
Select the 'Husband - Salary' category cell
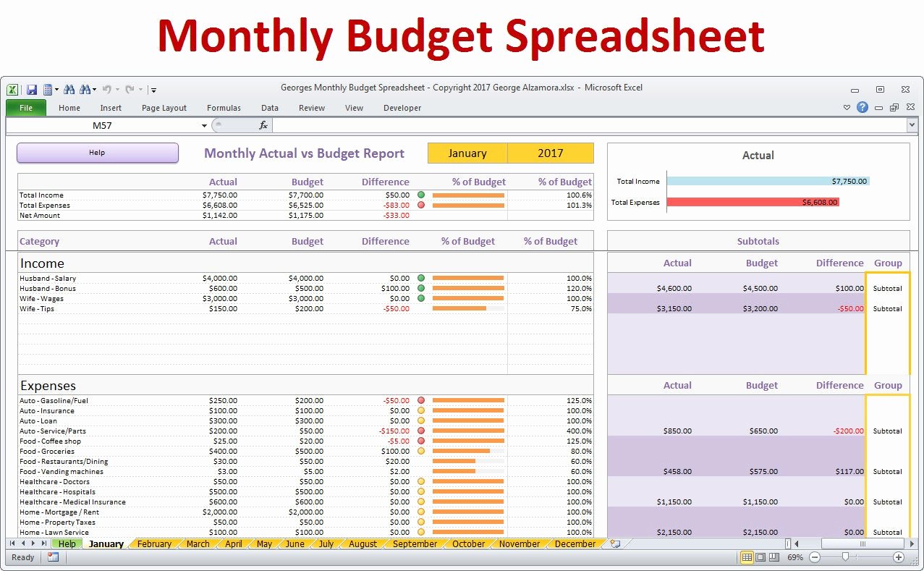pos(48,278)
